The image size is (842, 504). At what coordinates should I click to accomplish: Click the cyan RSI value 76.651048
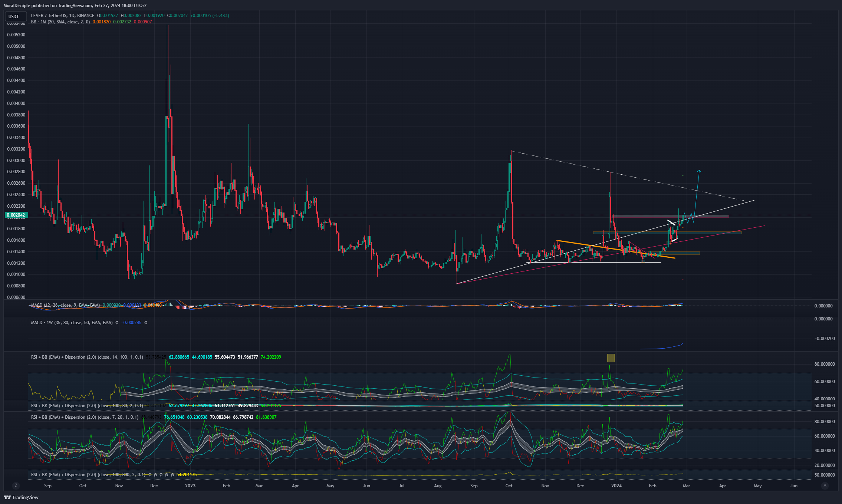pyautogui.click(x=174, y=417)
